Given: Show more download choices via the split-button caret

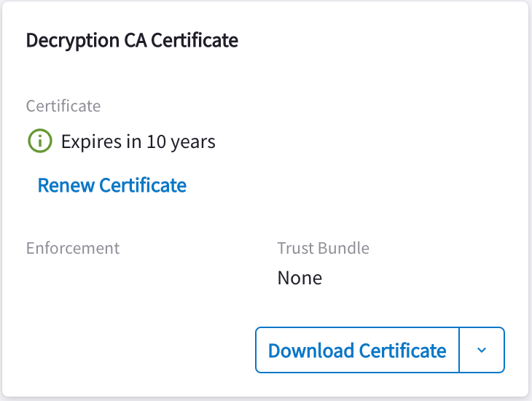Looking at the screenshot, I should pos(482,350).
